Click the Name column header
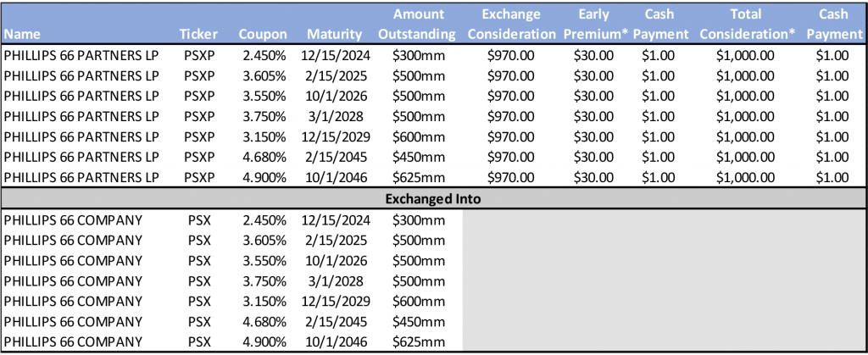Image resolution: width=868 pixels, height=355 pixels. click(22, 34)
